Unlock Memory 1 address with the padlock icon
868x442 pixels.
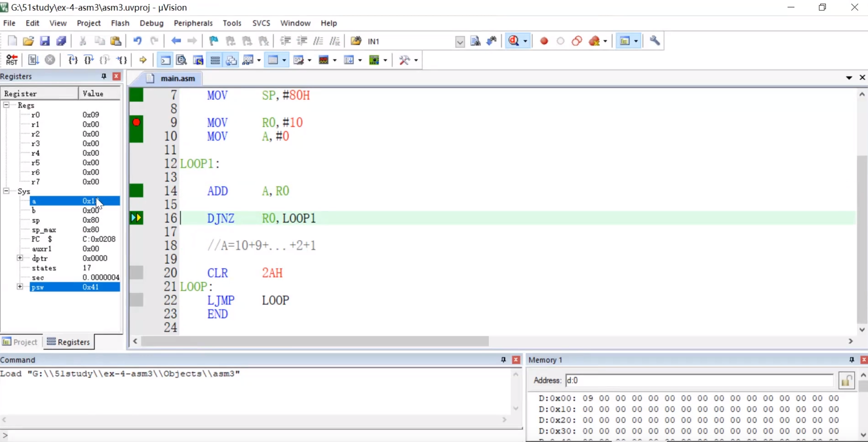point(846,381)
